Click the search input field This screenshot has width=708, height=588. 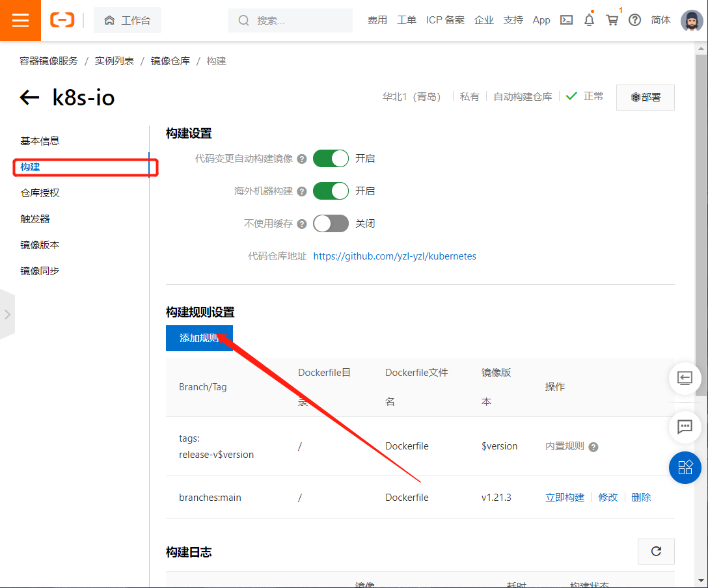coord(290,20)
